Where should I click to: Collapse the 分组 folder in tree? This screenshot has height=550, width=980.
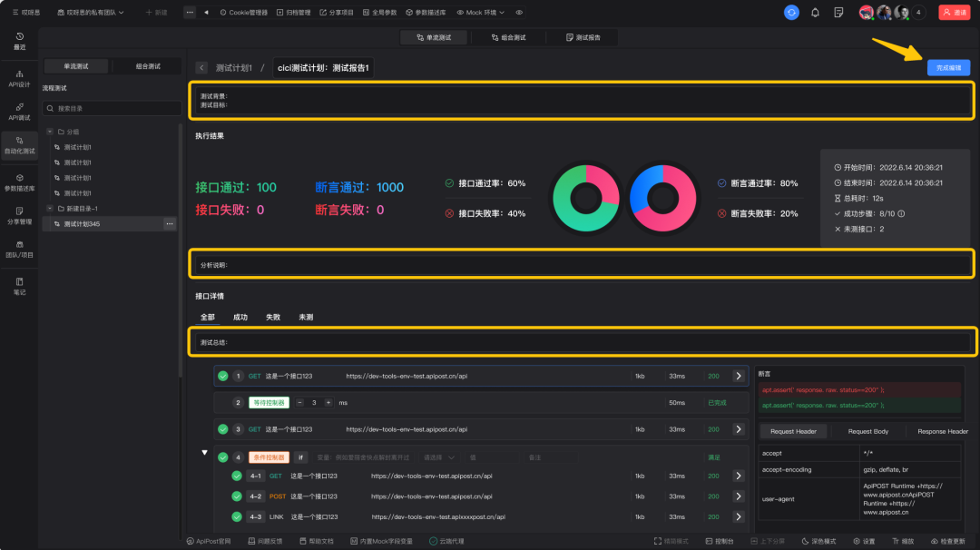tap(50, 132)
